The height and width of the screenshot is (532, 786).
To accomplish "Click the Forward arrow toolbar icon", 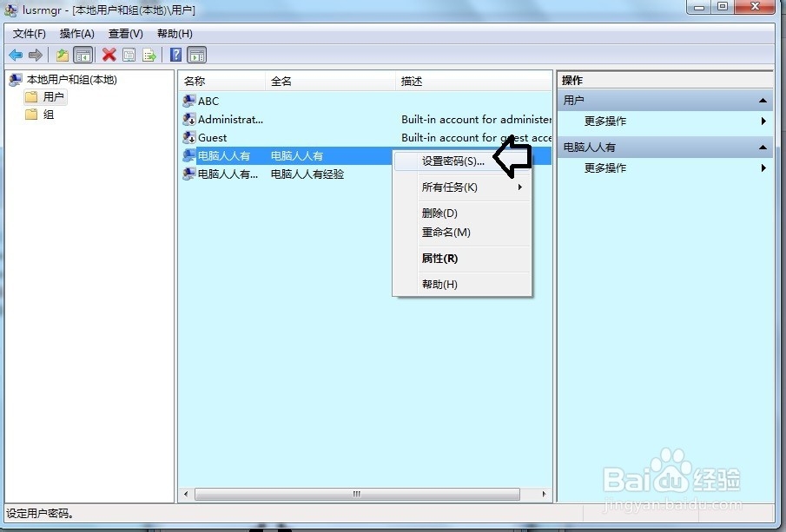I will [35, 55].
